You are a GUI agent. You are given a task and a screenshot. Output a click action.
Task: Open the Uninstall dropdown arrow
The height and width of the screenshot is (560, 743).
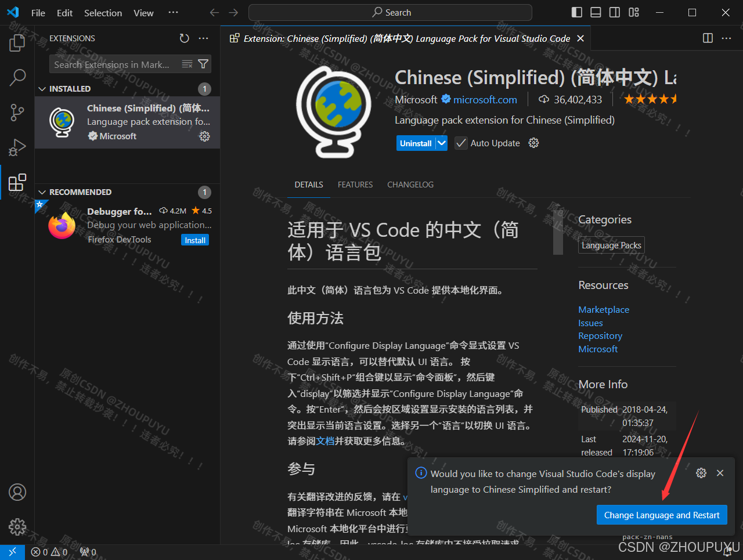[442, 143]
